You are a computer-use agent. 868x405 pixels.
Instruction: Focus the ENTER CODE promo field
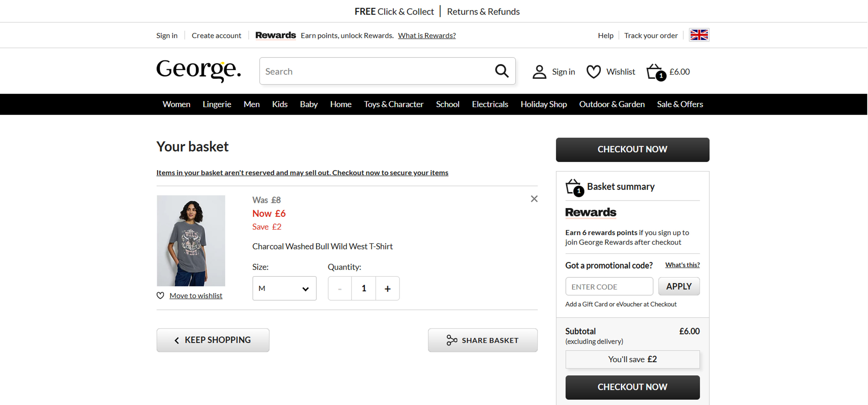click(x=609, y=287)
